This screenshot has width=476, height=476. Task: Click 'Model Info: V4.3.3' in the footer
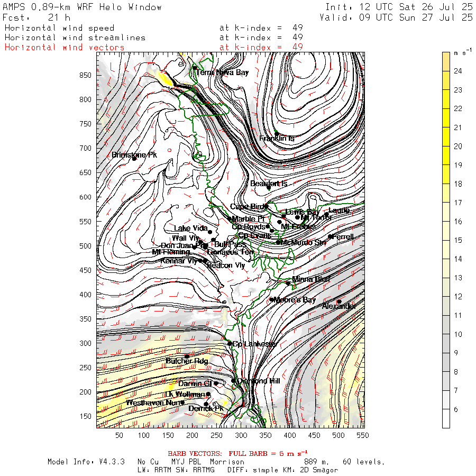click(x=86, y=462)
